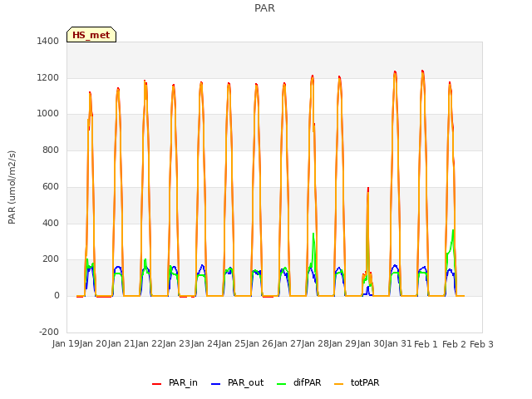Click the Jan 31 x-axis label
Image resolution: width=532 pixels, height=399 pixels.
398,343
